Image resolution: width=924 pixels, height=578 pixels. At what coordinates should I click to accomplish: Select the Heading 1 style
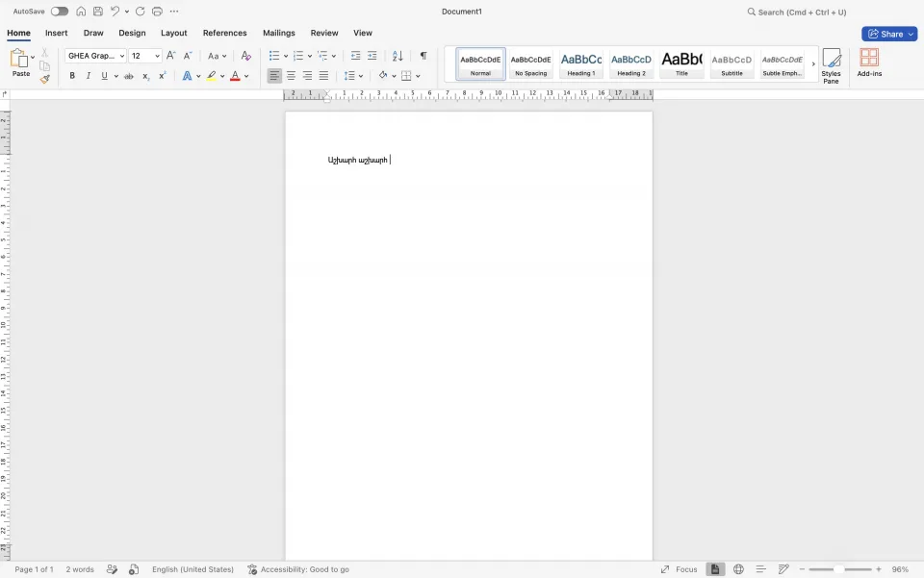pos(581,63)
